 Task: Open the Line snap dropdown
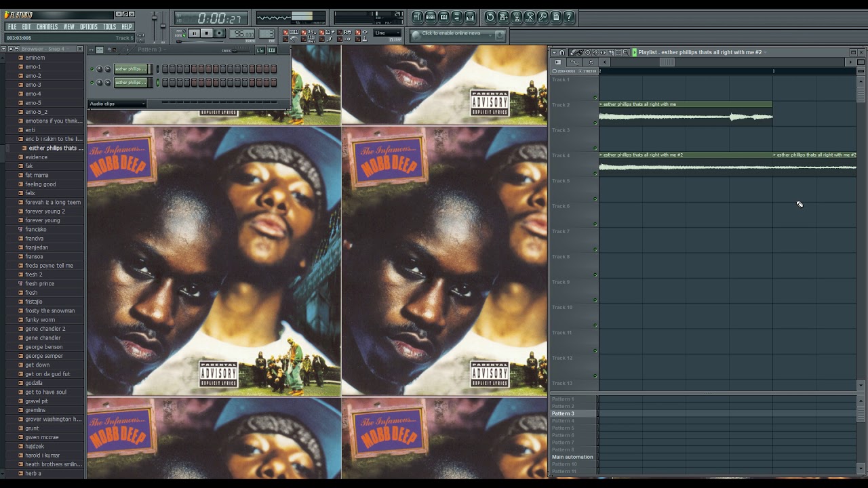387,33
